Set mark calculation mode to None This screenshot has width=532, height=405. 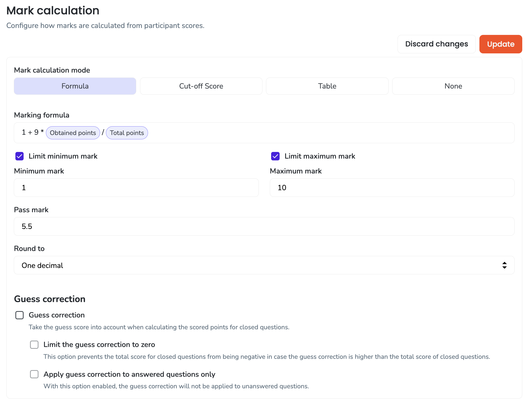[453, 86]
